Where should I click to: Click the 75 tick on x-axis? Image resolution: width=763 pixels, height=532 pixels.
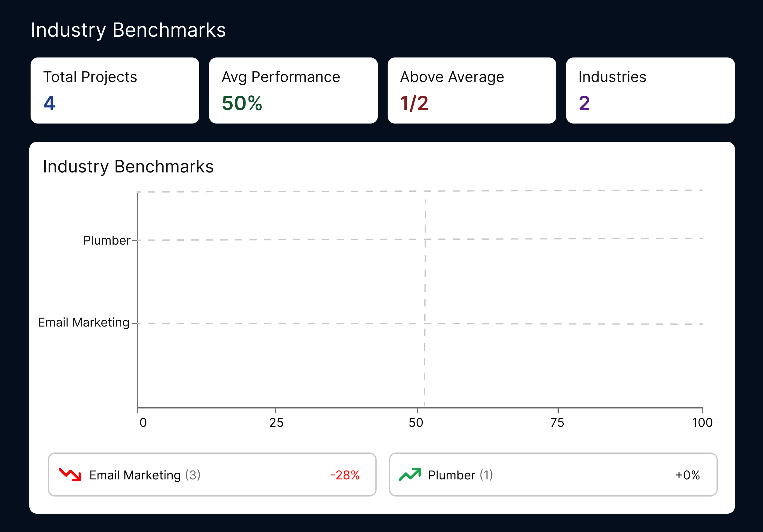pos(557,423)
